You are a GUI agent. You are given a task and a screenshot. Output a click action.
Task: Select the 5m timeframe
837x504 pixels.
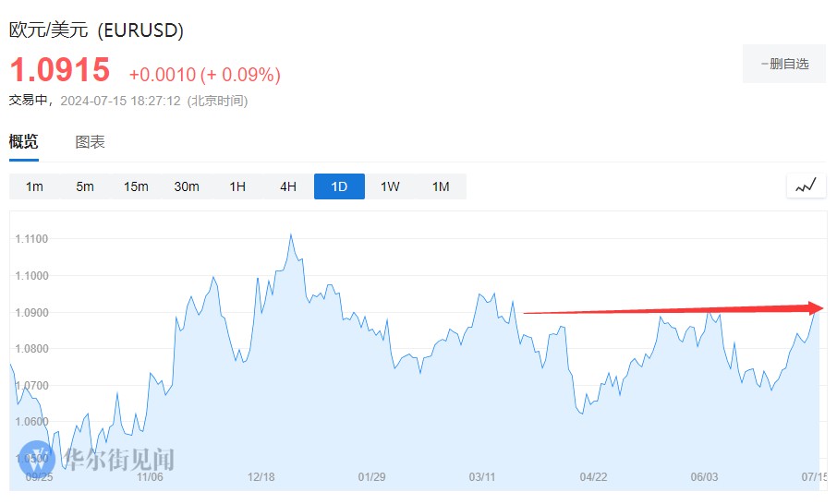(85, 186)
